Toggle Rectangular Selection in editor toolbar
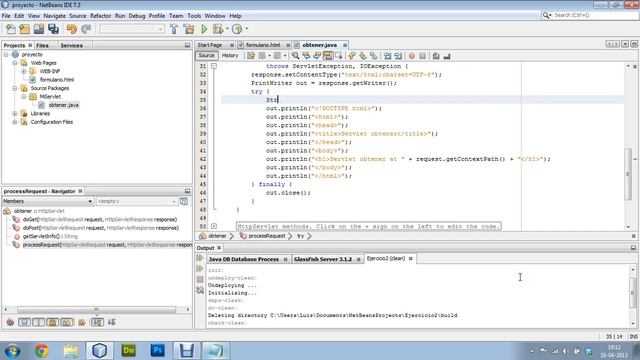 click(x=339, y=56)
